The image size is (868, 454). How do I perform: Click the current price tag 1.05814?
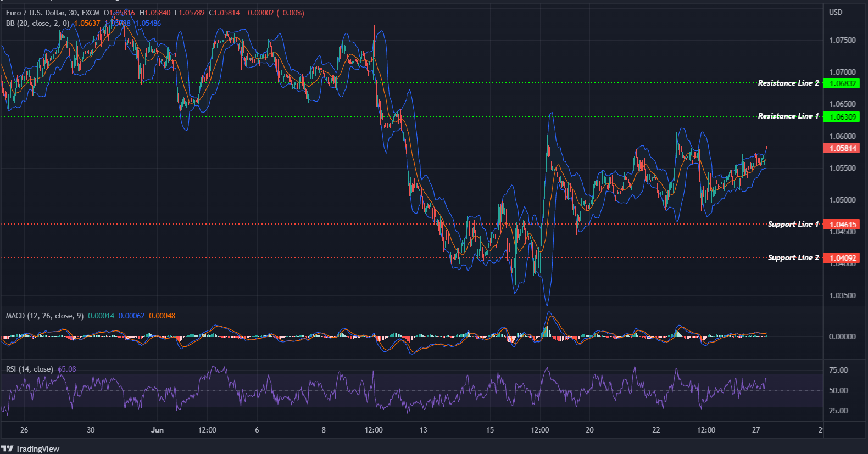[842, 148]
